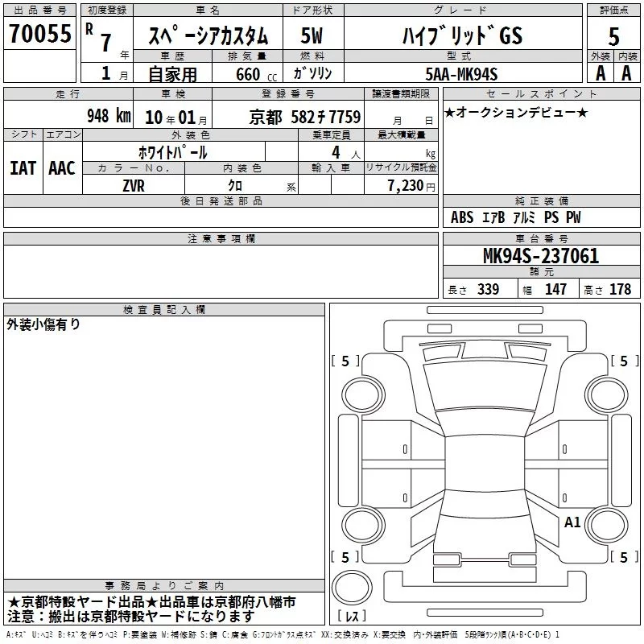Select the mileage value 948 km
The width and height of the screenshot is (644, 644).
pyautogui.click(x=108, y=117)
